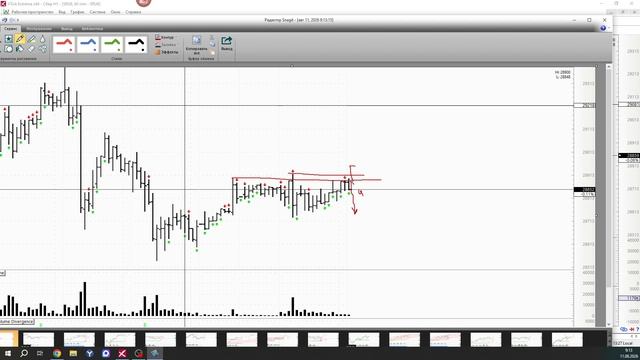The height and width of the screenshot is (360, 640).
Task: Switch to the fourth Snagit ribbon tab
Action: pyautogui.click(x=92, y=29)
